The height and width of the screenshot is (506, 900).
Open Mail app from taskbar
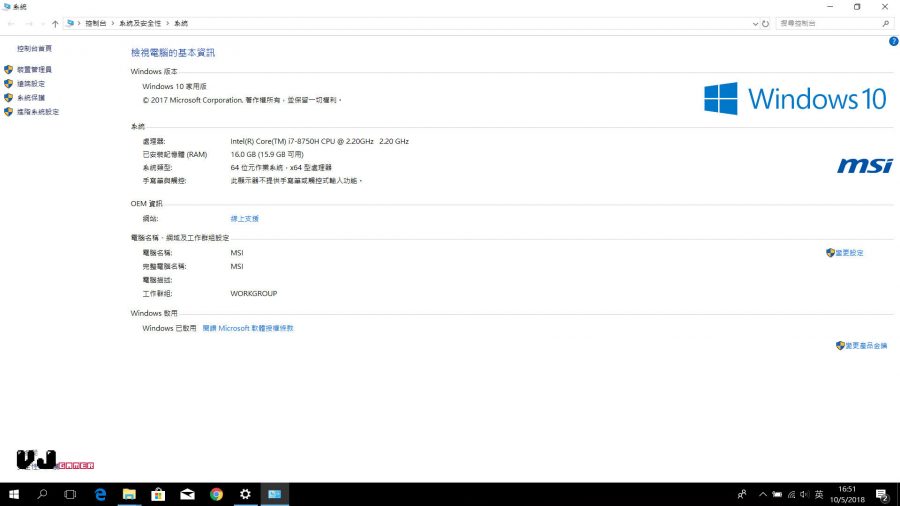(187, 494)
